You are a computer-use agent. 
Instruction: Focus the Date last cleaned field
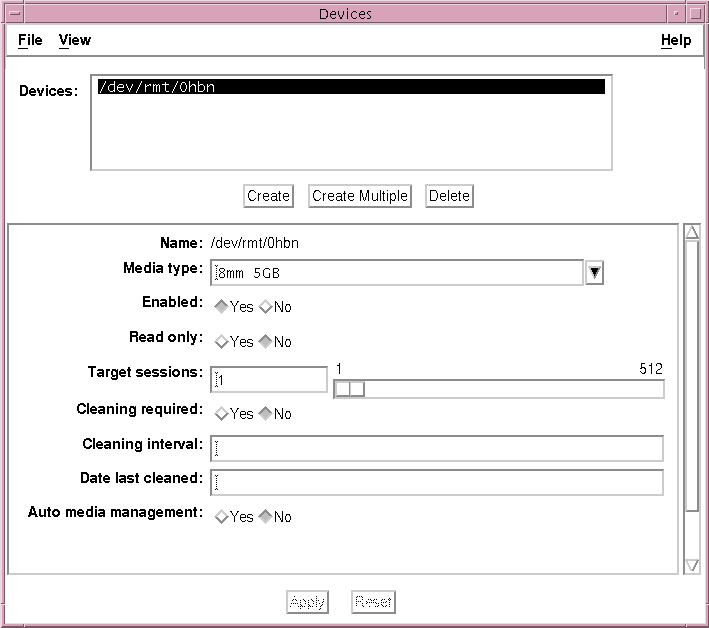pos(436,482)
